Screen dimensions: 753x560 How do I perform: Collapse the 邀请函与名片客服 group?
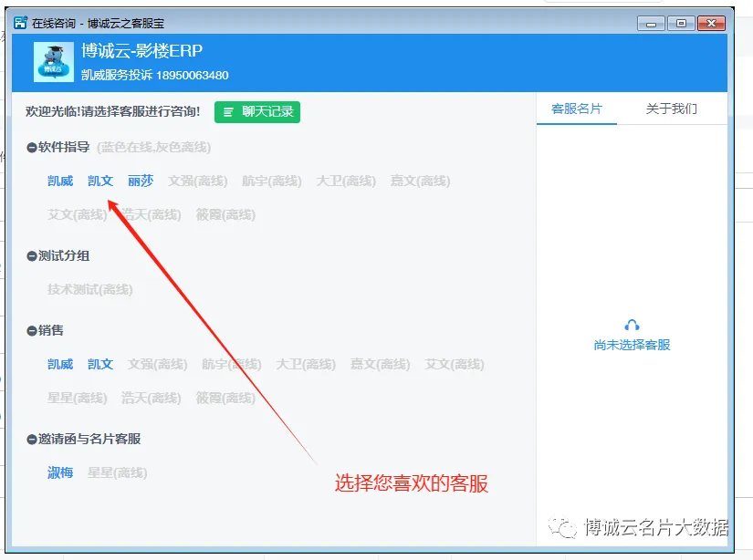(x=32, y=440)
